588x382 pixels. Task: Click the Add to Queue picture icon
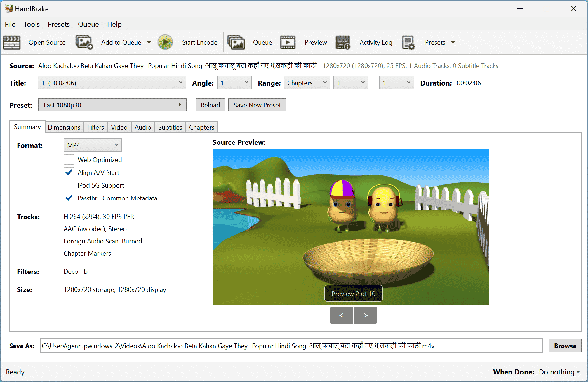[84, 43]
